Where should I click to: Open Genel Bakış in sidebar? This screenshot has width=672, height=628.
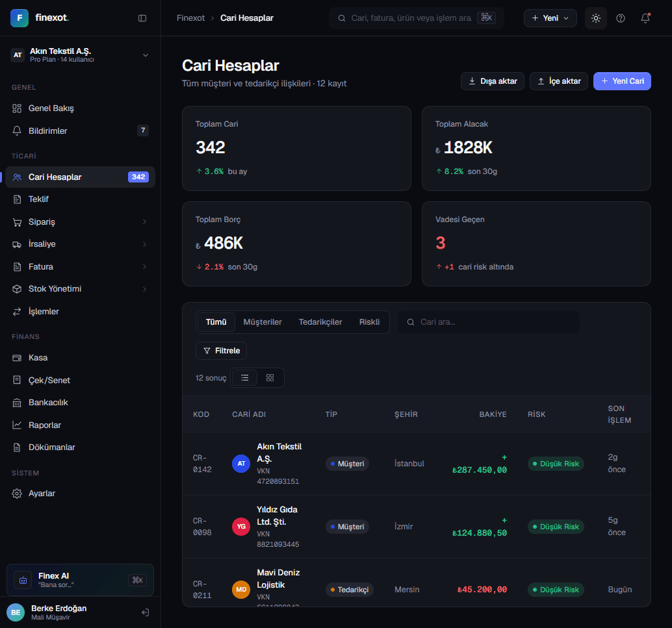[x=80, y=108]
